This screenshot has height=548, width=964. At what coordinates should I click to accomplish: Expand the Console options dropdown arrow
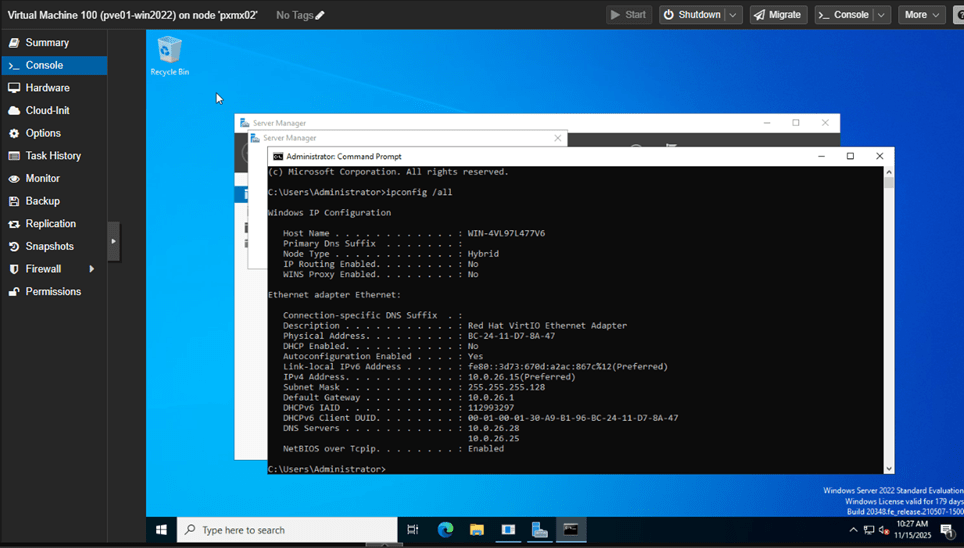[881, 15]
